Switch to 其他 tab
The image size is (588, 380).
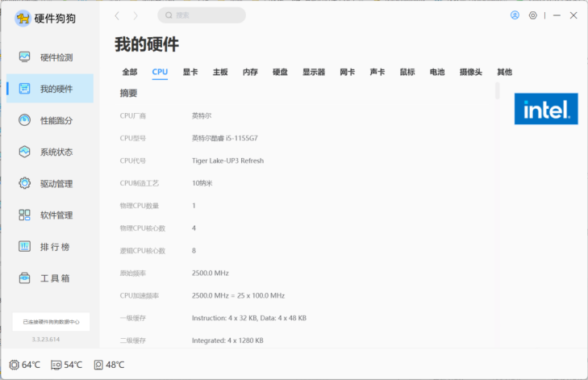(504, 72)
